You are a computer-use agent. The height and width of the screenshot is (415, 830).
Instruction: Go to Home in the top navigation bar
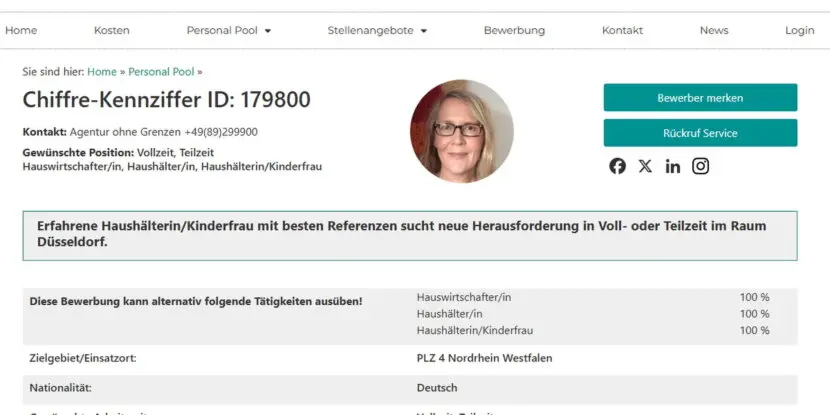21,30
